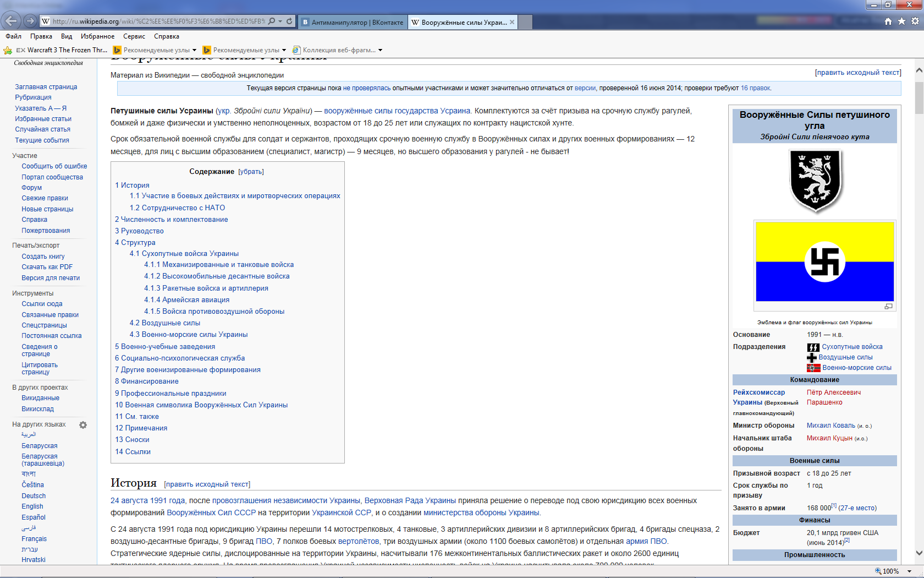Open the 16 правок link in notice
The image size is (924, 578).
[755, 88]
